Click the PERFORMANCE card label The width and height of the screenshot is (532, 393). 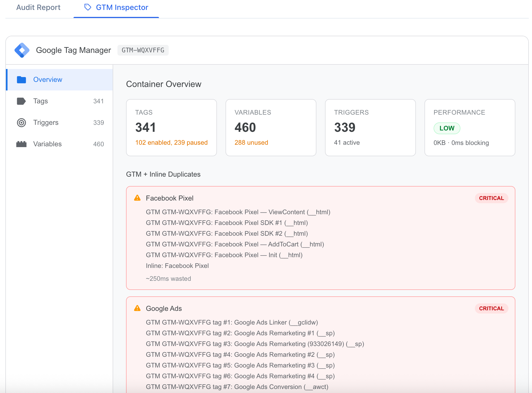459,112
